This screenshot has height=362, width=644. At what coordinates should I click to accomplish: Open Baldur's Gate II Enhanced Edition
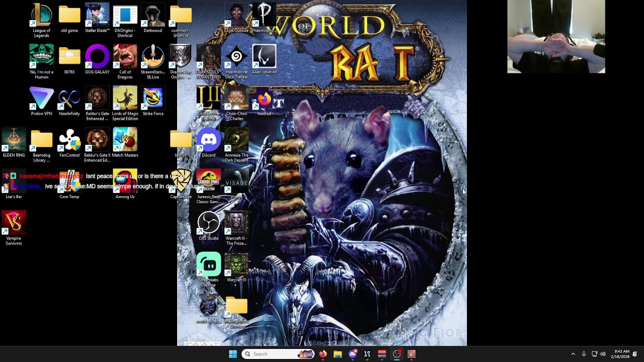[x=97, y=145]
